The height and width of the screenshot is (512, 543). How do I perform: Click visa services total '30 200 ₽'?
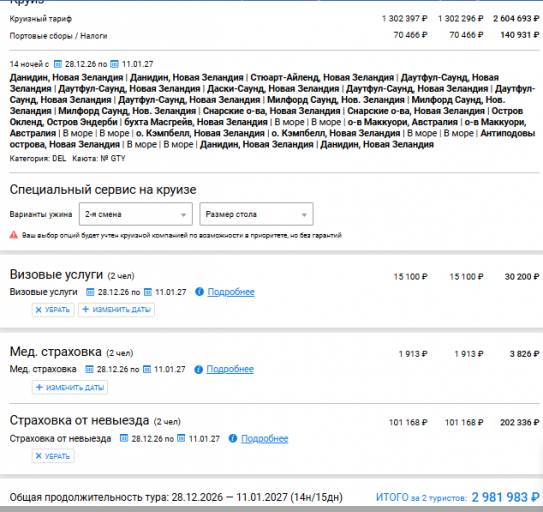click(522, 276)
